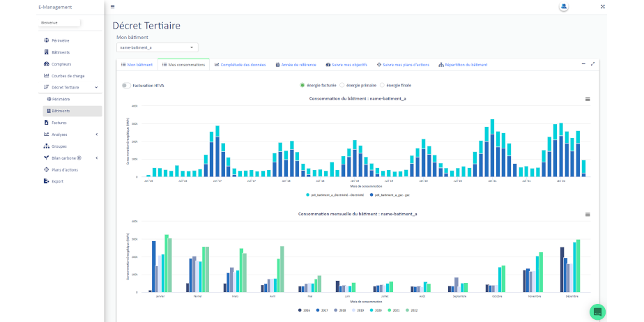644x322 pixels.
Task: Click the Bienvenue field in the sidebar
Action: 60,22
